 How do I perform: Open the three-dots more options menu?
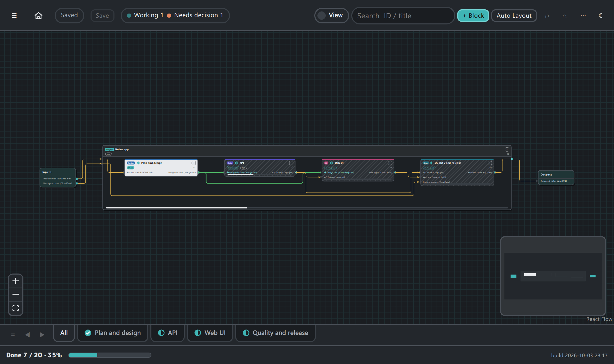point(583,16)
